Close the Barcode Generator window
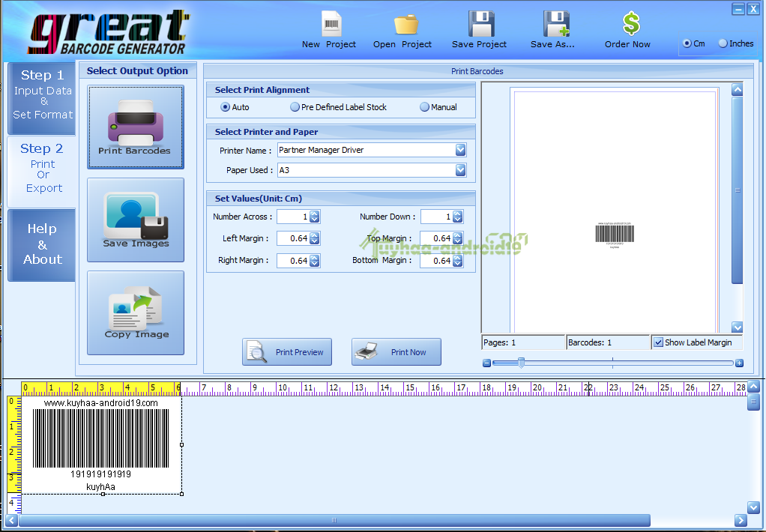Screen dimensions: 766x532 tap(753, 9)
